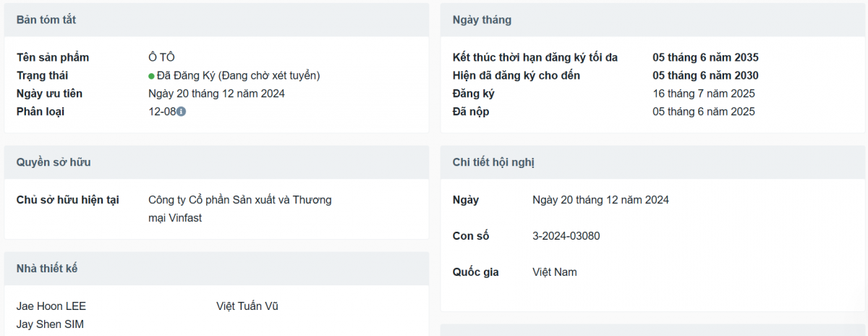
Task: Click registration date 16 tháng 7 năm 2025
Action: (704, 93)
